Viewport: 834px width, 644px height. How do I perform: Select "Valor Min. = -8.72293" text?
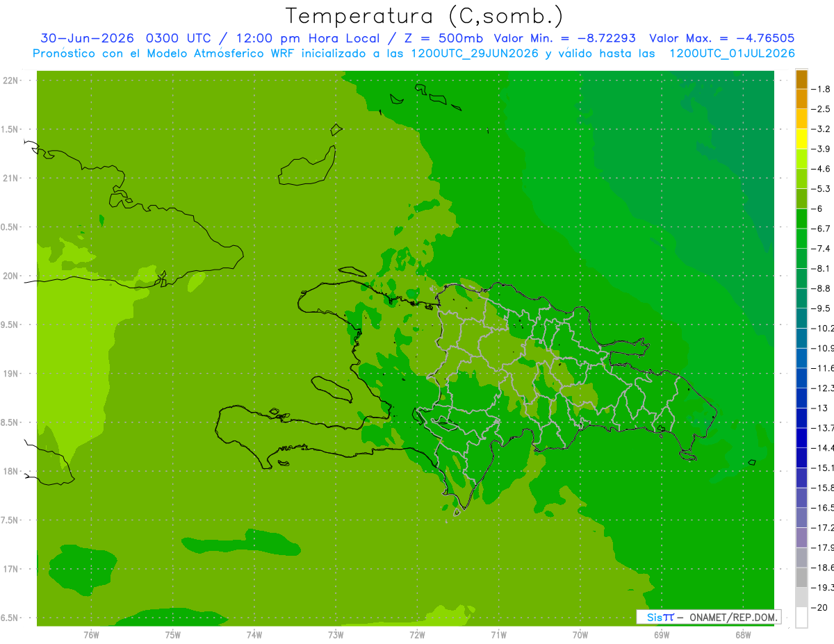564,38
